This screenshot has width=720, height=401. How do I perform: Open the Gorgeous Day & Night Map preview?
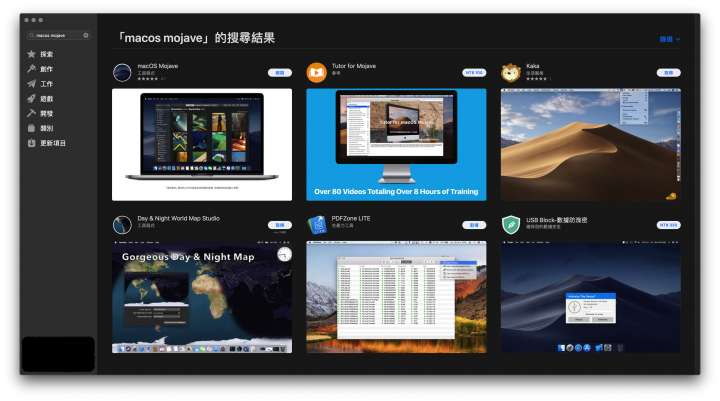click(202, 297)
